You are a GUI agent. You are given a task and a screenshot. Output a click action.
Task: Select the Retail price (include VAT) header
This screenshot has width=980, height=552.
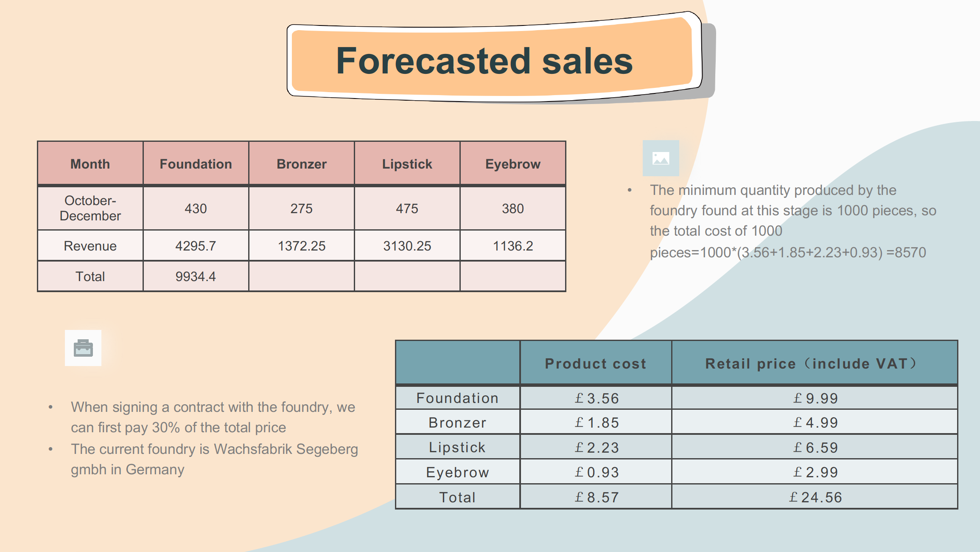point(815,363)
